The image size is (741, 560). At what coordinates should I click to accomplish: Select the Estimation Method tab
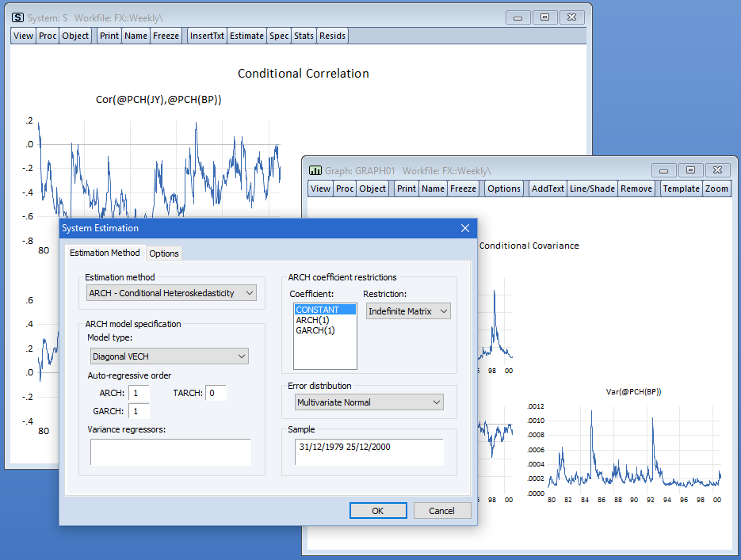[105, 253]
